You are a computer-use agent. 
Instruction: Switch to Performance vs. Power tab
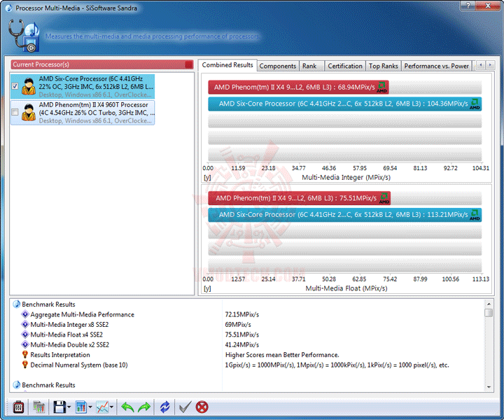[x=436, y=66]
